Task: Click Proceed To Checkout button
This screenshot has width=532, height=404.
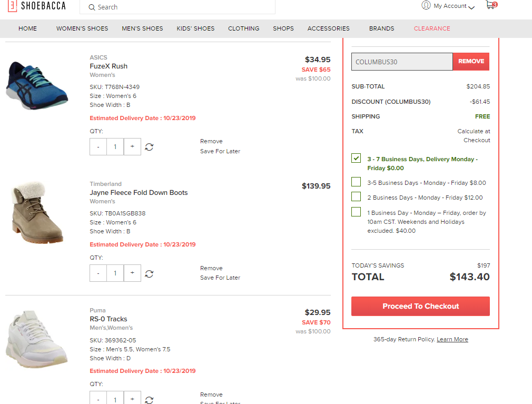Action: pyautogui.click(x=420, y=307)
